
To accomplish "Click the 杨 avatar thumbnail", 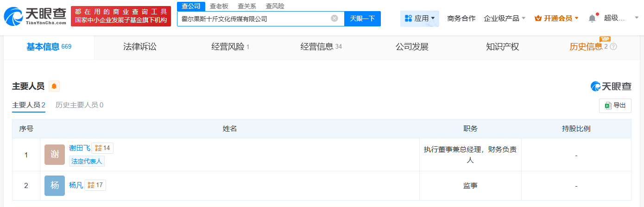I will 55,185.
